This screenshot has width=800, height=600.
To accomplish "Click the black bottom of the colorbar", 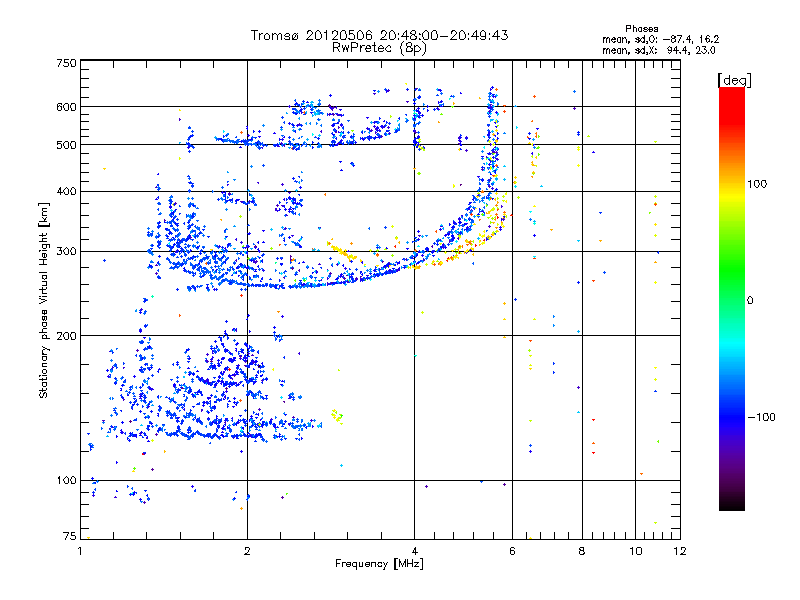I will tap(732, 503).
